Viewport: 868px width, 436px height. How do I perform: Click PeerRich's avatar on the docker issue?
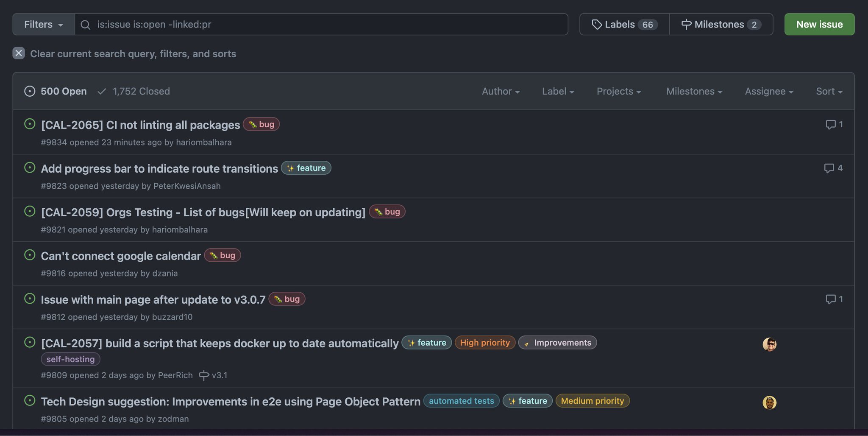point(769,344)
